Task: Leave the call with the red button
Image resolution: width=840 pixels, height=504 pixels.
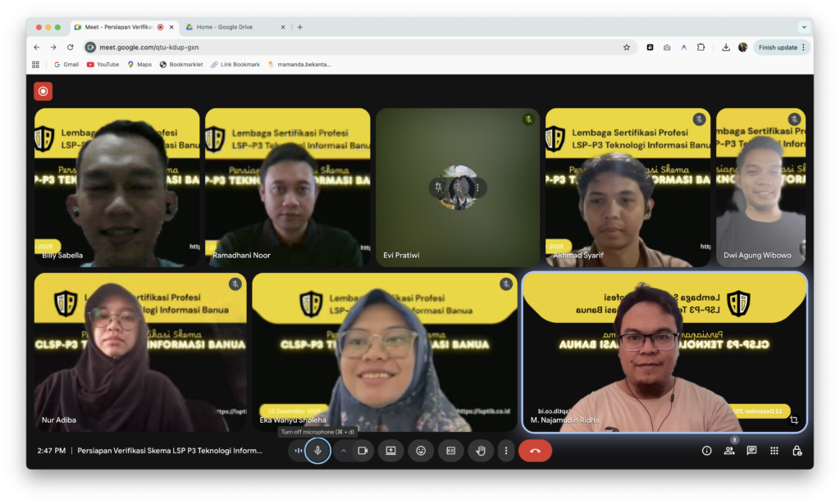Action: [x=535, y=450]
